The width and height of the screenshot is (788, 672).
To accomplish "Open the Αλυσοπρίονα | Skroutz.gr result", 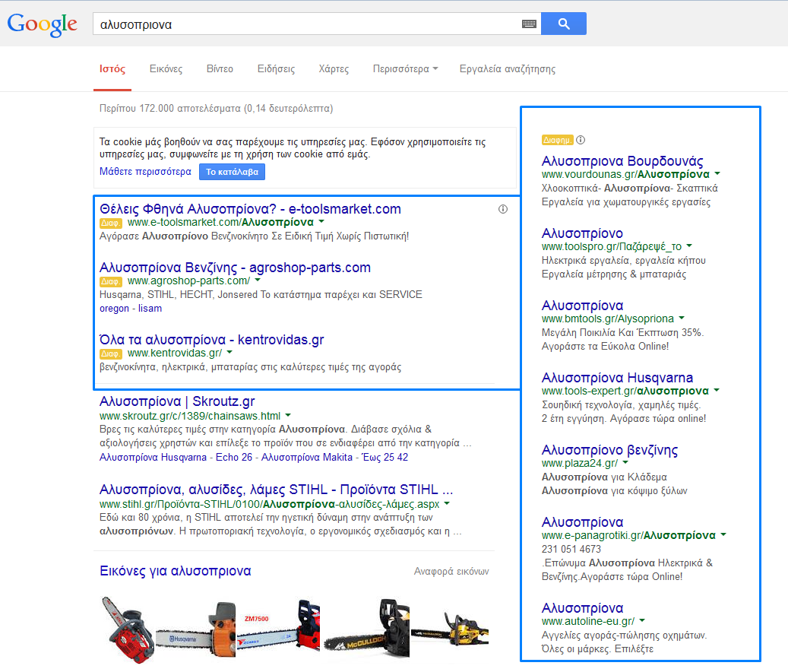I will (x=177, y=401).
